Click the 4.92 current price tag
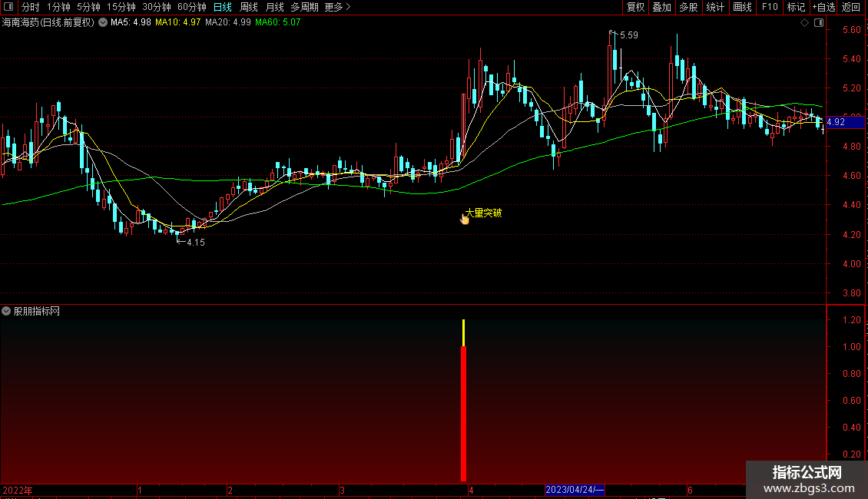The image size is (868, 499). (845, 122)
